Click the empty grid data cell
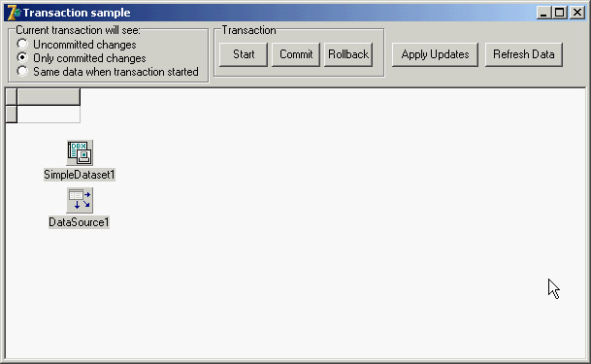Screen dimensions: 591x364 click(x=49, y=115)
